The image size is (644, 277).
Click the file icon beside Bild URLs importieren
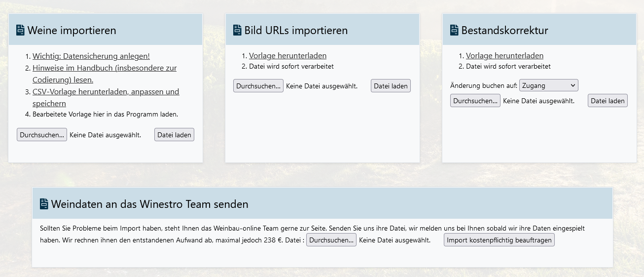[x=237, y=31]
